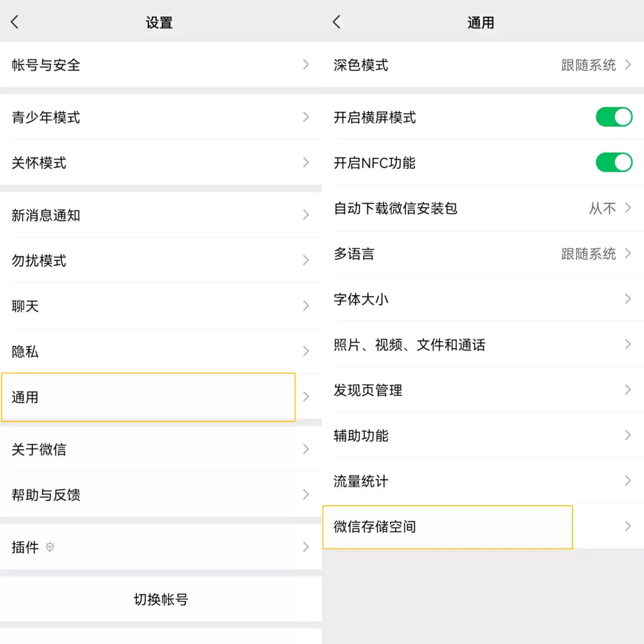Toggle the 开启横屏模式 switch
Image resolution: width=644 pixels, height=644 pixels.
(614, 117)
